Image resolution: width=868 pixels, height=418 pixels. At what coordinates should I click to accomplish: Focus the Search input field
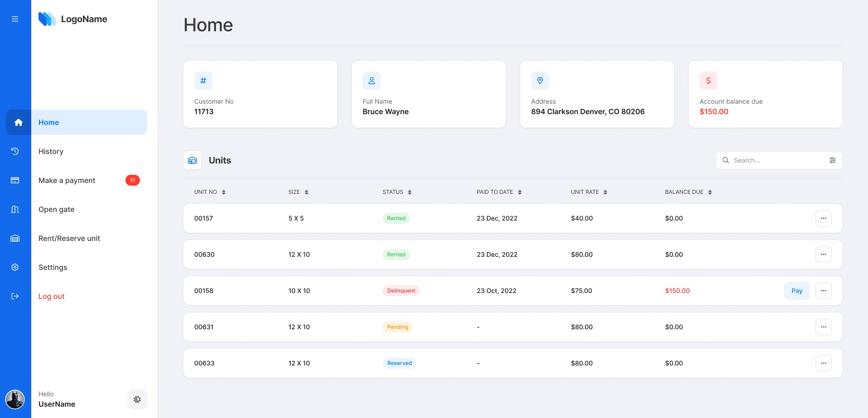pos(779,160)
